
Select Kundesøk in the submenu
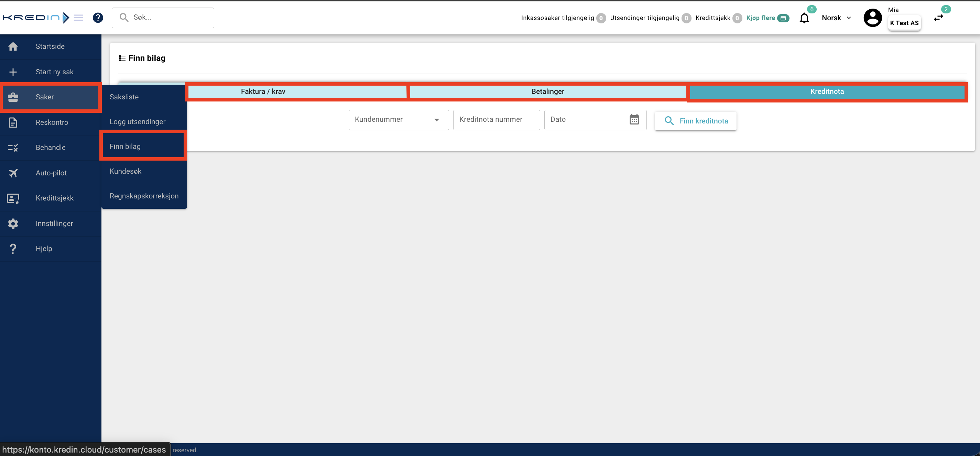click(126, 171)
